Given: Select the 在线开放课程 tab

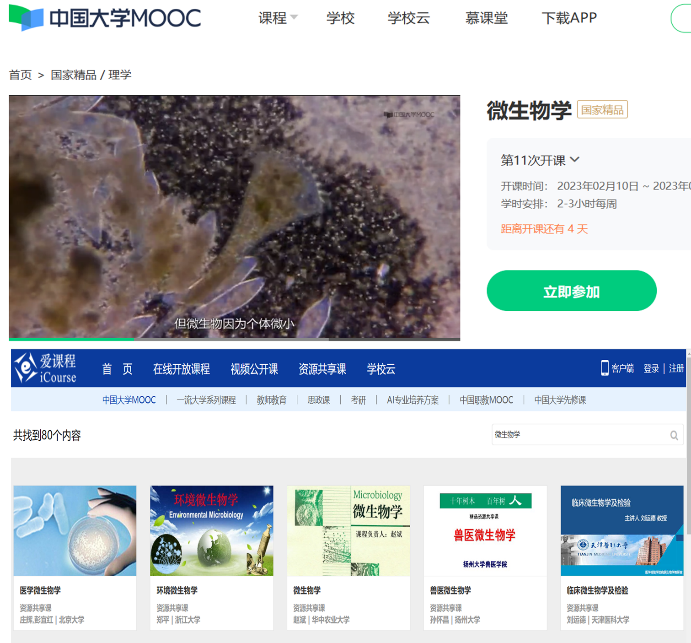Looking at the screenshot, I should (181, 369).
